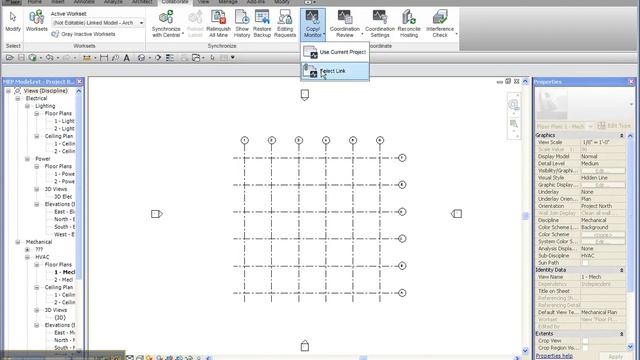Screen dimensions: 640x360
Task: Click Edit button for Visibility/Graphics
Action: click(603, 171)
